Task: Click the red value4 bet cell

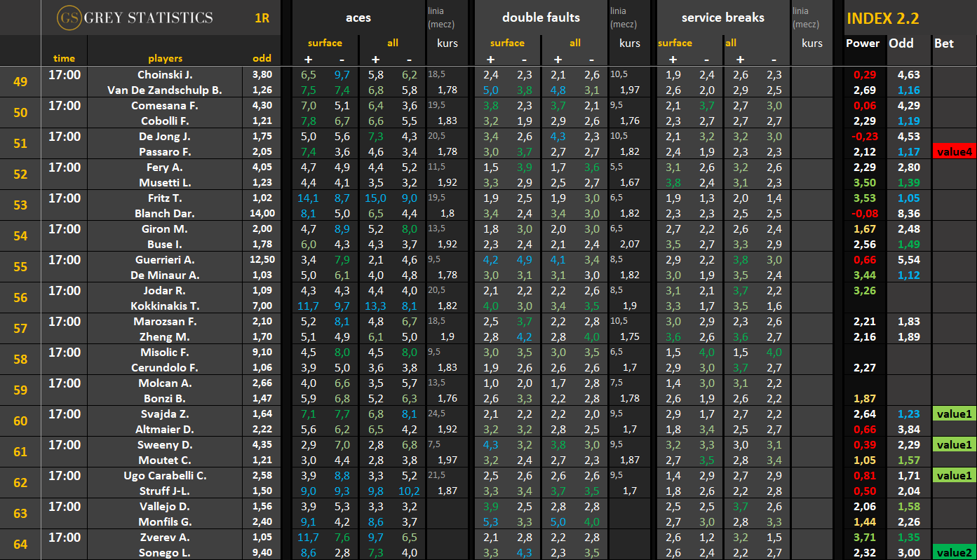Action: coord(954,151)
